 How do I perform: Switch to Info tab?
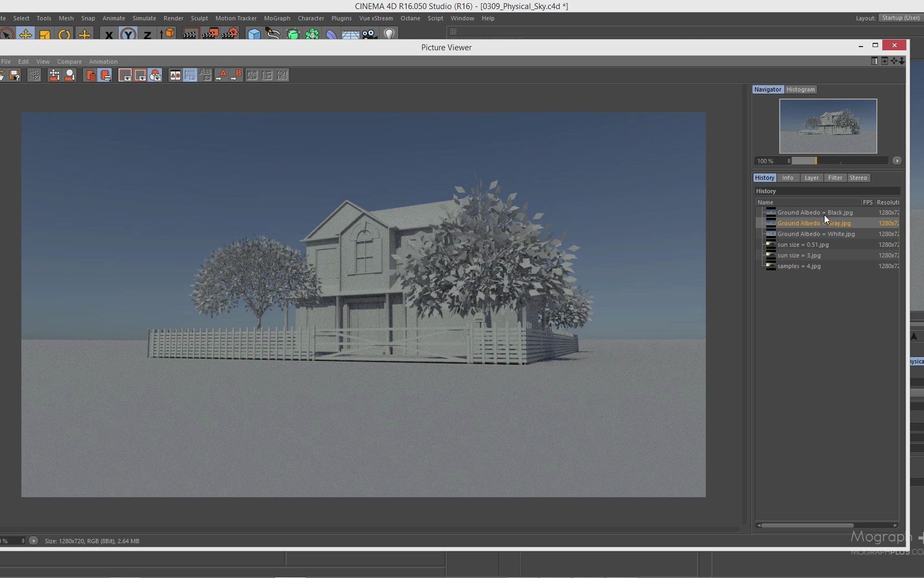click(x=788, y=178)
